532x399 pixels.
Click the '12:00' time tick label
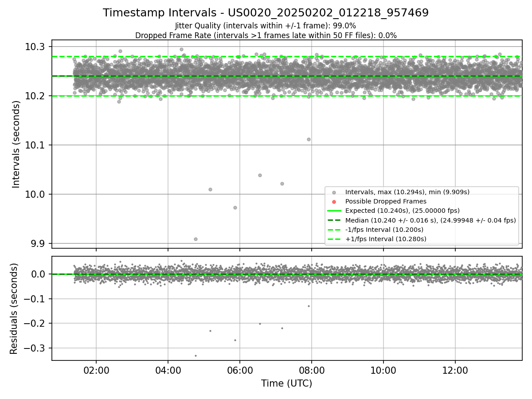(x=455, y=371)
